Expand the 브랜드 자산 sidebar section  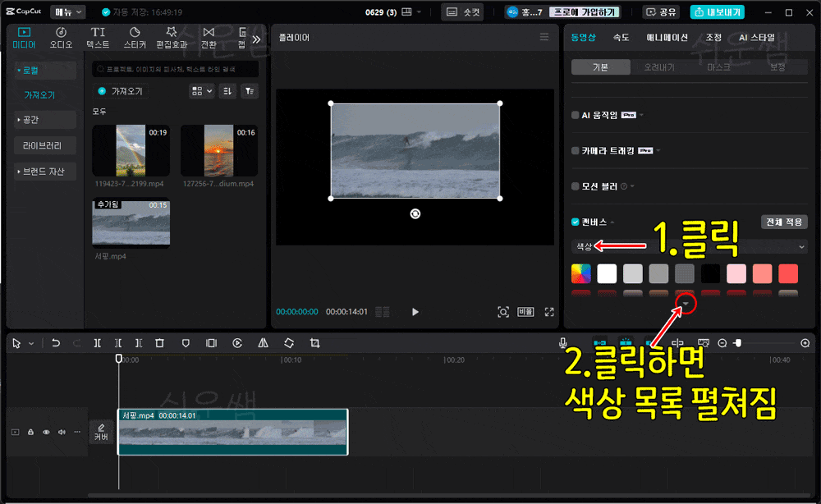[x=44, y=172]
